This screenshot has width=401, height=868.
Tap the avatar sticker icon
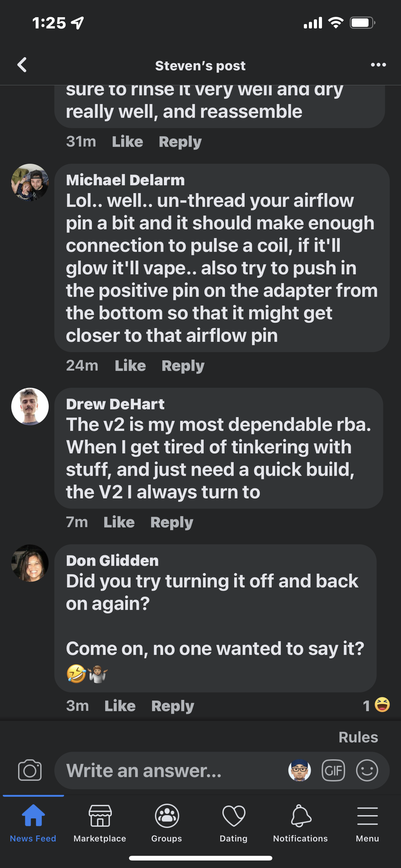[299, 770]
